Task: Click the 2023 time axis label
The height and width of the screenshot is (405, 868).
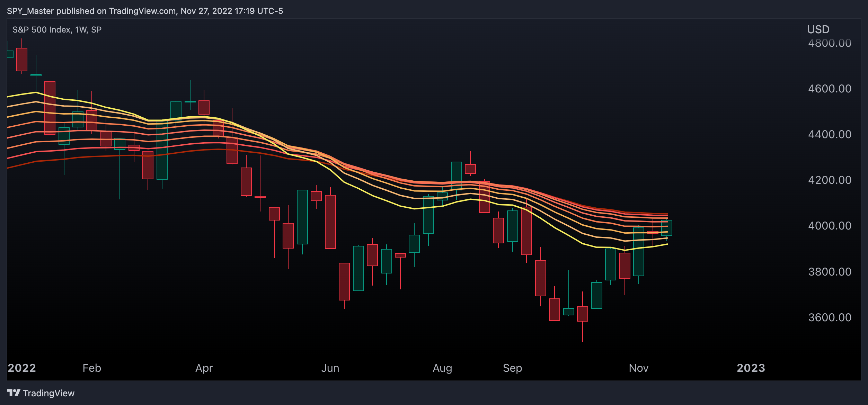Action: pos(751,368)
